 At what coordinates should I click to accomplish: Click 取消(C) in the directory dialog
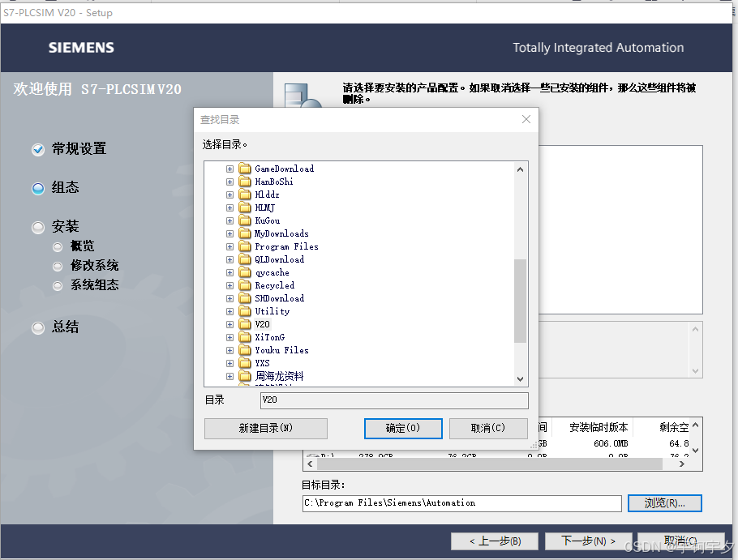pos(488,429)
